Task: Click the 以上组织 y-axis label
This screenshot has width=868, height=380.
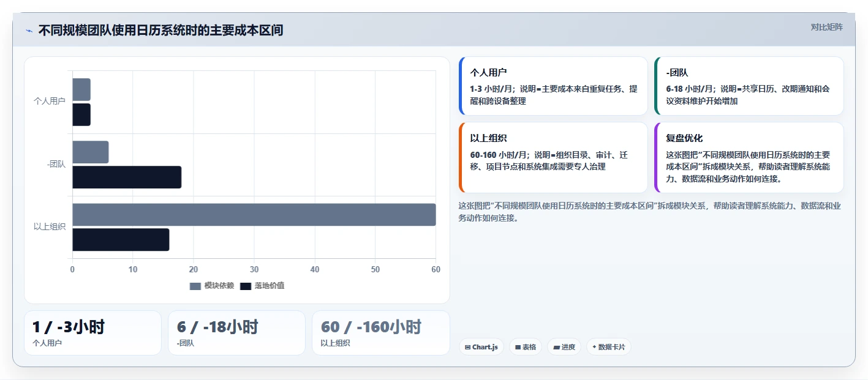Action: click(x=50, y=227)
